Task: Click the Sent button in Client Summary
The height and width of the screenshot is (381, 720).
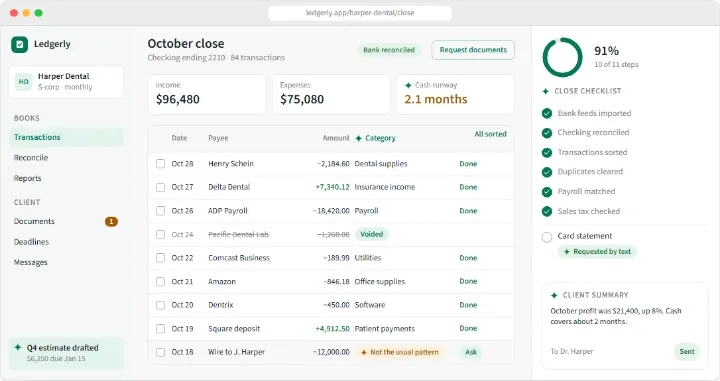Action: (x=687, y=352)
